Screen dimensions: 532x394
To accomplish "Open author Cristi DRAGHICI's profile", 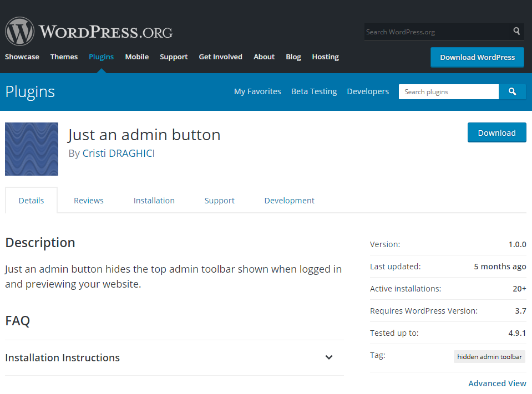I will point(119,153).
